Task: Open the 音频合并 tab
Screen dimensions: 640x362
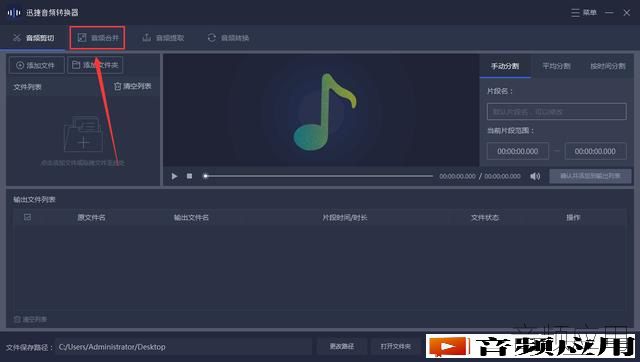Action: [x=97, y=38]
